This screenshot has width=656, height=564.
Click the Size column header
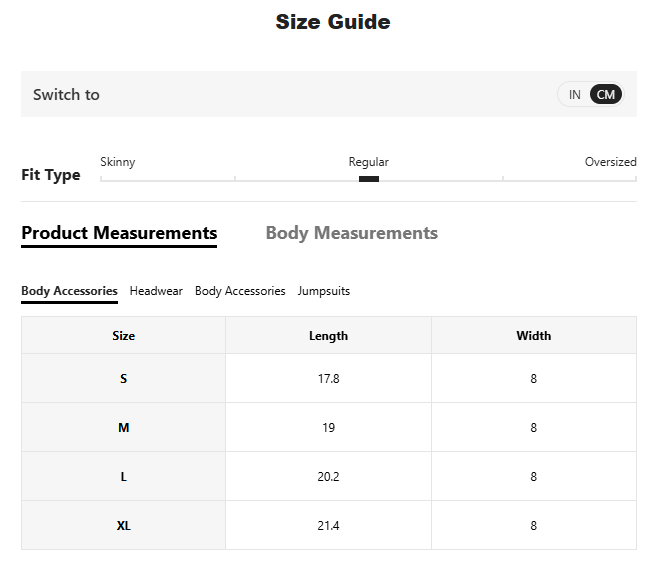point(123,336)
